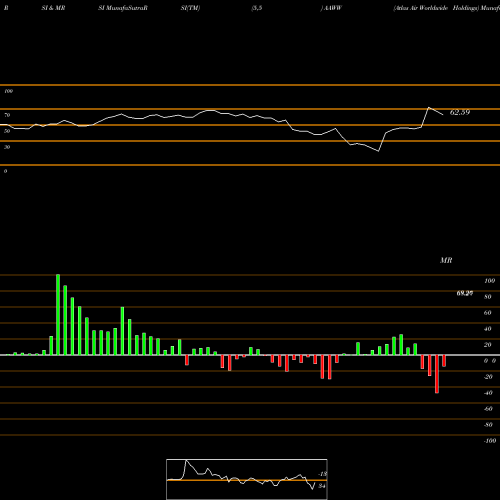Click the 100 level label on RSI axis
Viewport: 500px width, 500px height.
click(x=8, y=91)
